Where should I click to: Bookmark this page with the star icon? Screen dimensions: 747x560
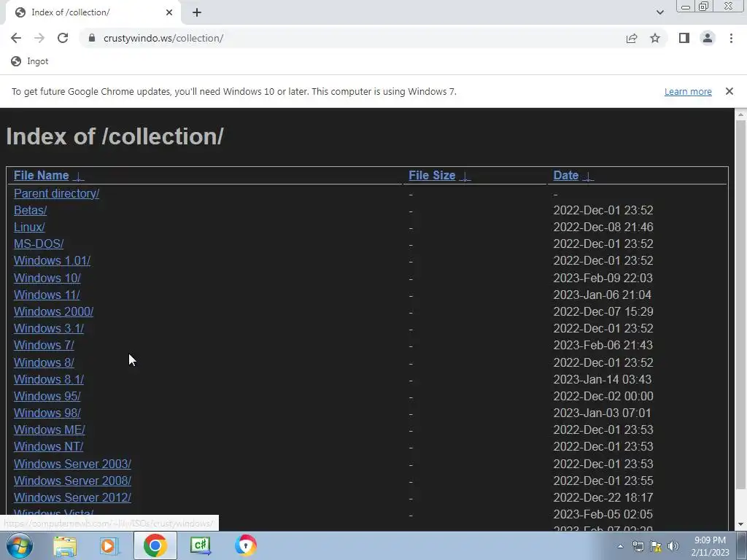tap(655, 38)
